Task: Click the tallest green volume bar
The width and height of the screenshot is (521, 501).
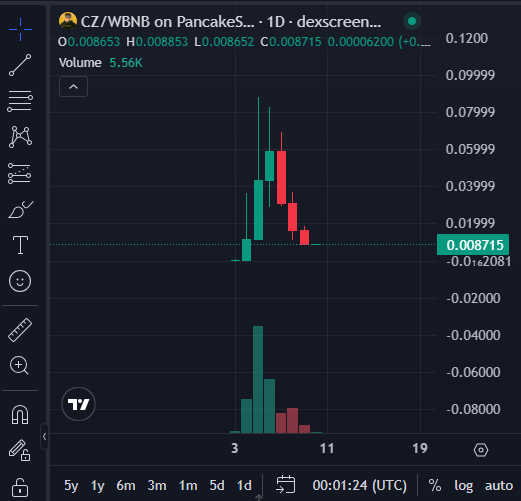Action: coord(258,379)
